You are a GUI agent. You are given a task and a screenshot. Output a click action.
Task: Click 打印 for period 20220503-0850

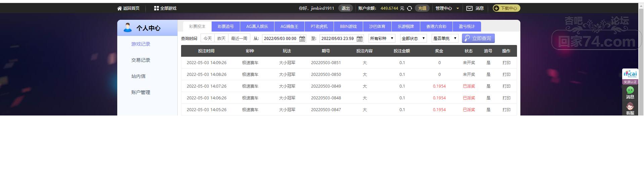[x=506, y=75]
